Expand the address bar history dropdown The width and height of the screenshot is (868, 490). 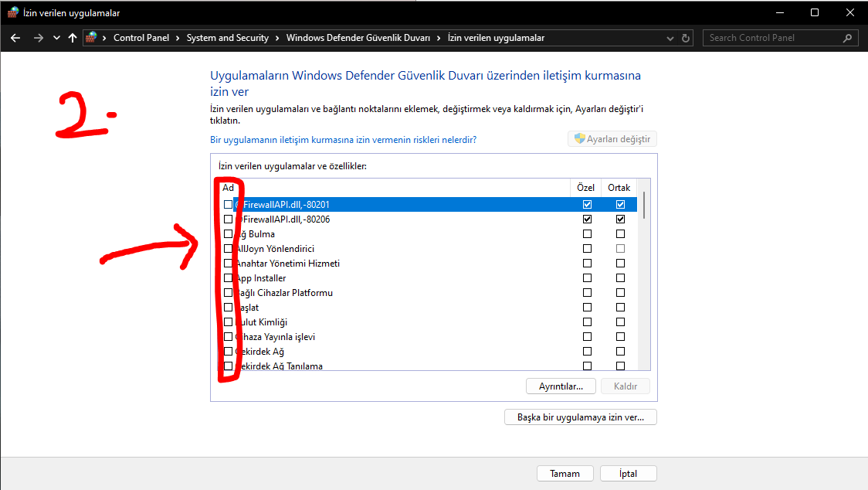click(x=670, y=38)
